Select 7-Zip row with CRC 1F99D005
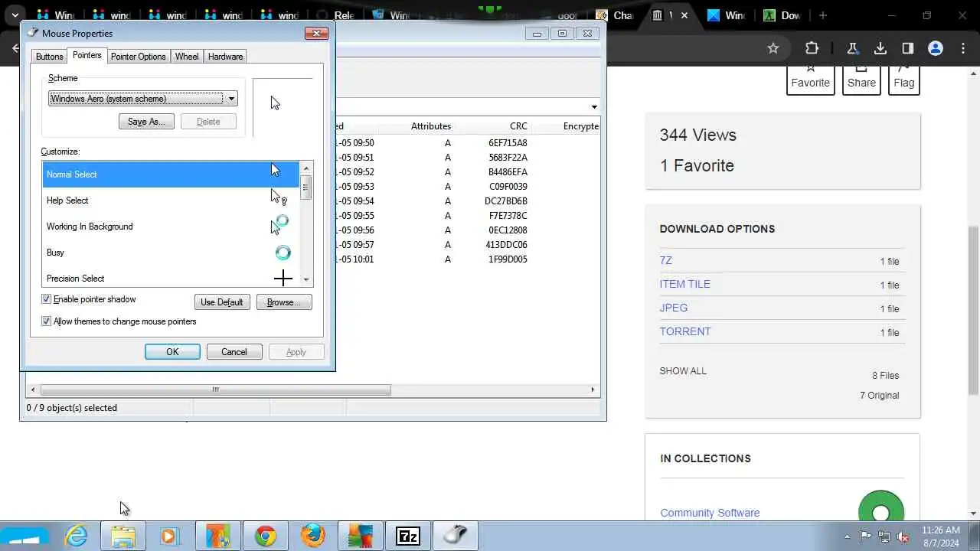 467,259
